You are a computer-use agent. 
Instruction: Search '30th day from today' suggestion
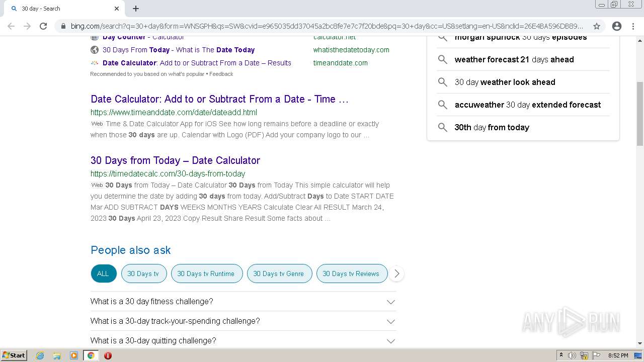coord(492,127)
